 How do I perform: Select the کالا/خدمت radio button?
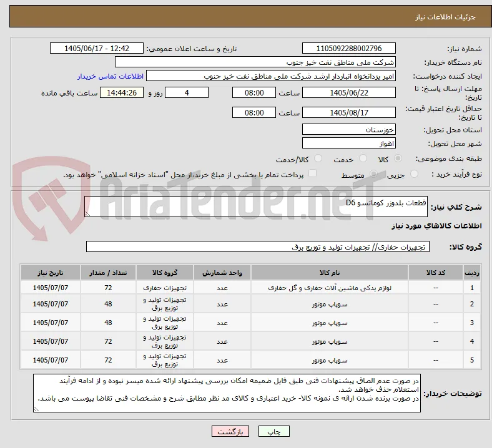tap(318, 158)
